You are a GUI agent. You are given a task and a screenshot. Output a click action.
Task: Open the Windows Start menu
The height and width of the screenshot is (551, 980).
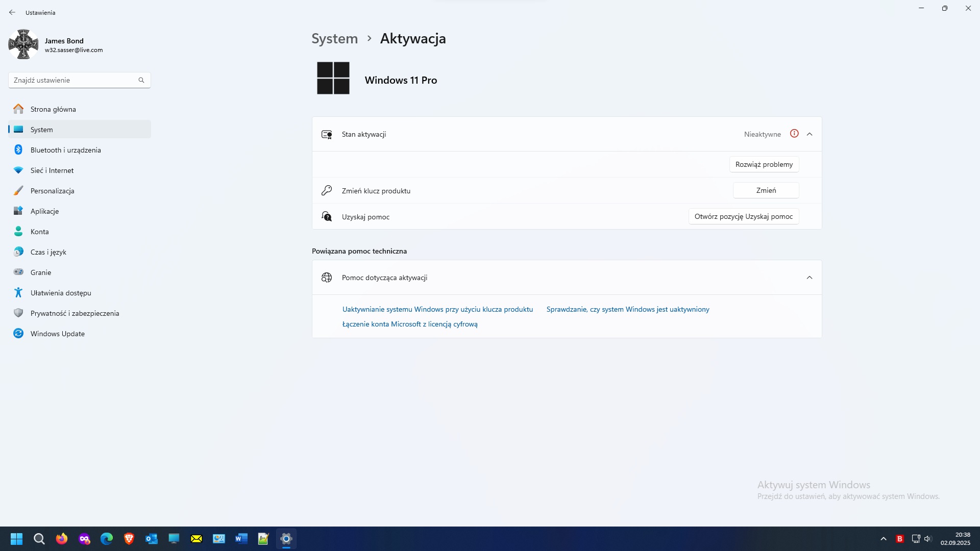click(17, 539)
